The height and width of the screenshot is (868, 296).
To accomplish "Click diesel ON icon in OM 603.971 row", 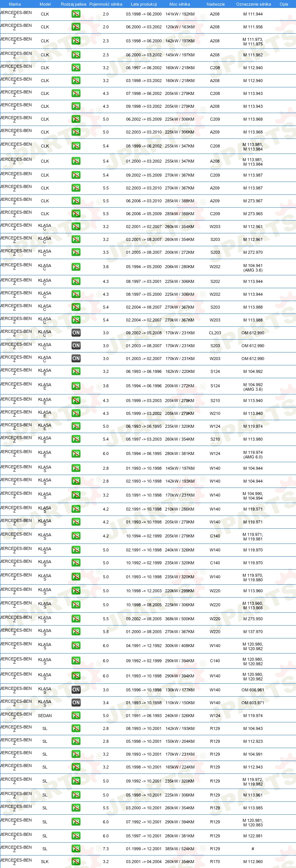I will [76, 703].
